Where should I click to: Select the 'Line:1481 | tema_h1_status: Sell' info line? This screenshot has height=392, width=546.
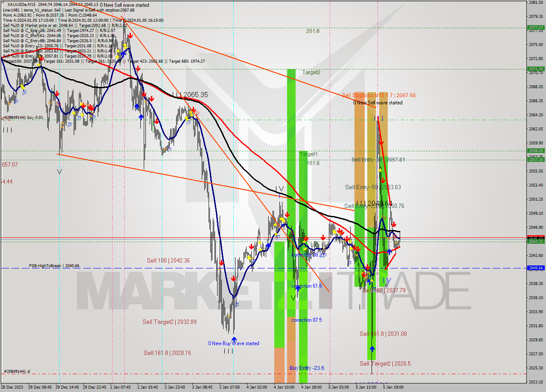point(68,10)
